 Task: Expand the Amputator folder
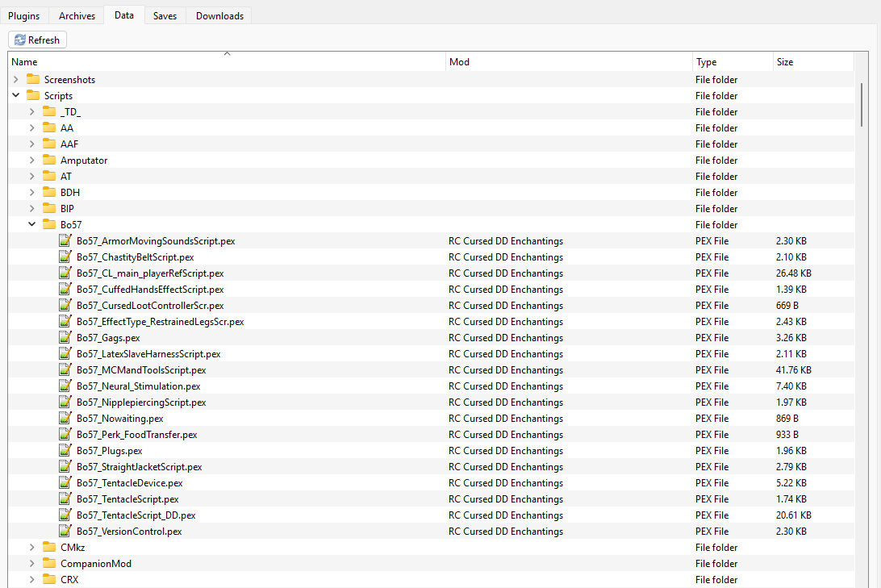tap(32, 160)
